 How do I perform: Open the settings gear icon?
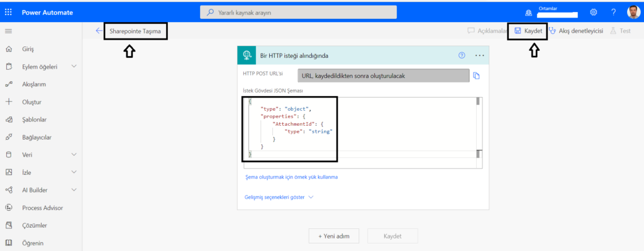click(x=594, y=13)
